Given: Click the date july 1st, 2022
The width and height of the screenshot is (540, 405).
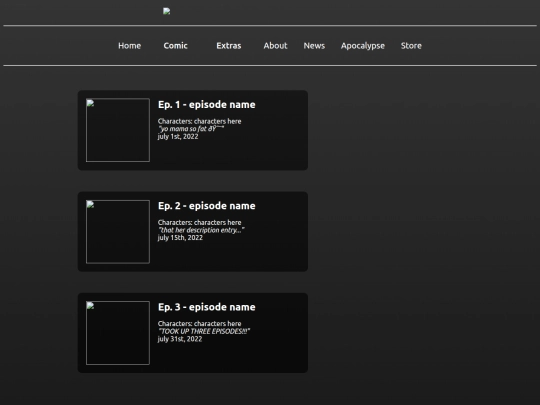Looking at the screenshot, I should click(x=178, y=136).
